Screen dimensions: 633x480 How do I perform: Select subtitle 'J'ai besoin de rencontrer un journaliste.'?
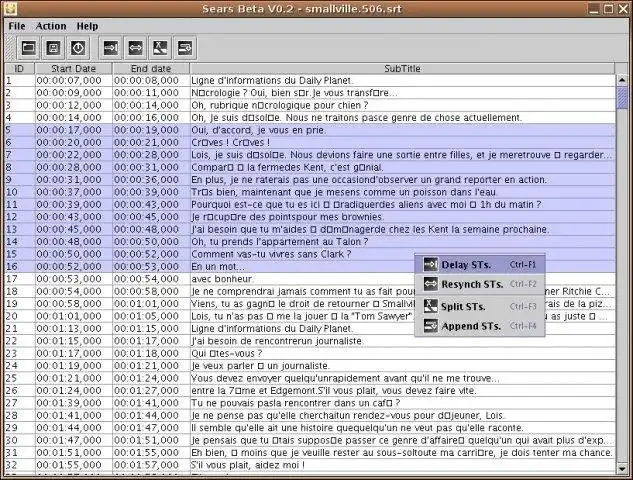click(x=402, y=341)
